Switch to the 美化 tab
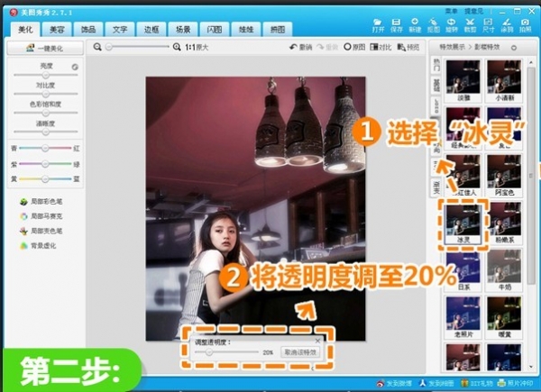The height and width of the screenshot is (392, 541). 25,30
